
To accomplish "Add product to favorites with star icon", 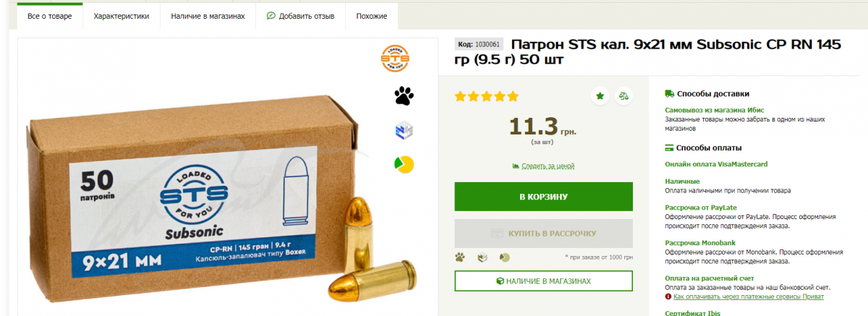I will click(600, 95).
